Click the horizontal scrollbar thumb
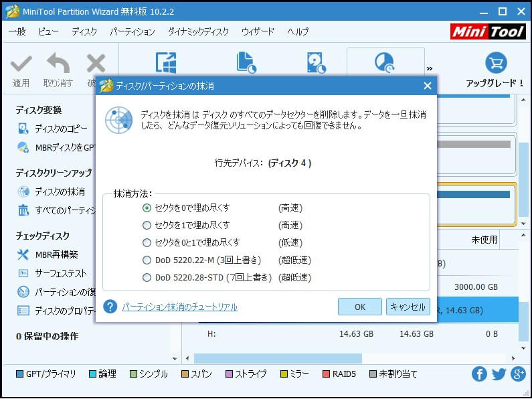This screenshot has width=532, height=399. [x=278, y=358]
